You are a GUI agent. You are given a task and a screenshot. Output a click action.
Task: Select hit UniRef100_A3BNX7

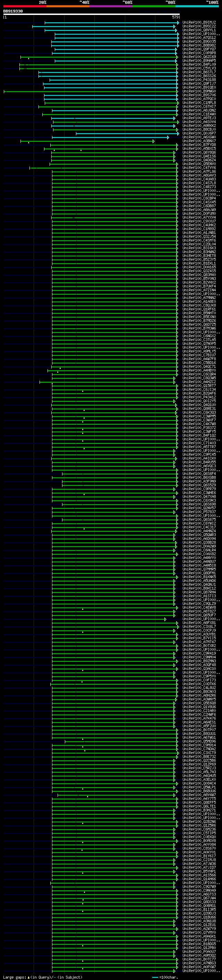[x=199, y=141]
